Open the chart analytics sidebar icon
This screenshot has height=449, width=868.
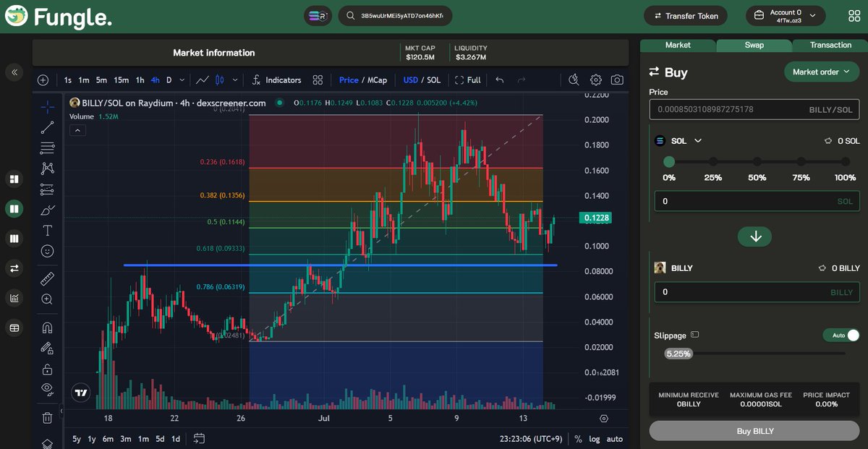coord(14,298)
